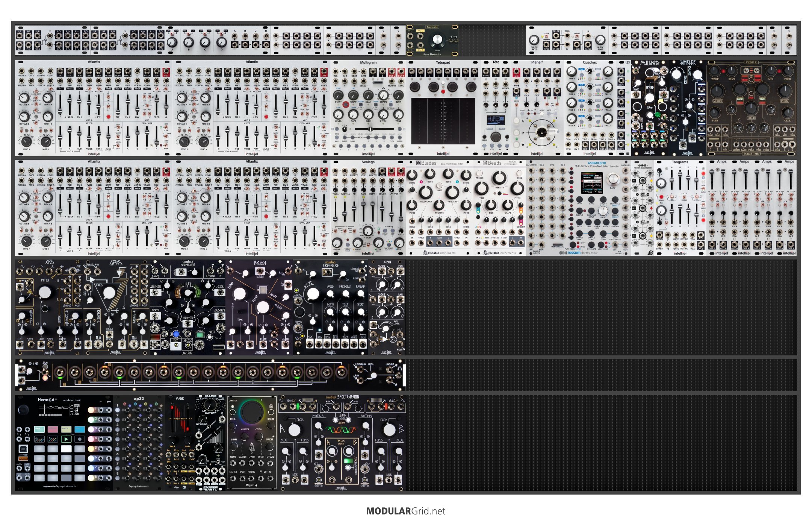
Task: Click the FREEZE button on Beads
Action: [x=480, y=173]
